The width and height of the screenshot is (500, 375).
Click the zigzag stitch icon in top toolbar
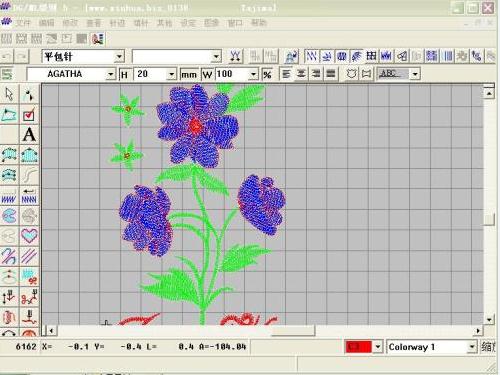pos(312,56)
